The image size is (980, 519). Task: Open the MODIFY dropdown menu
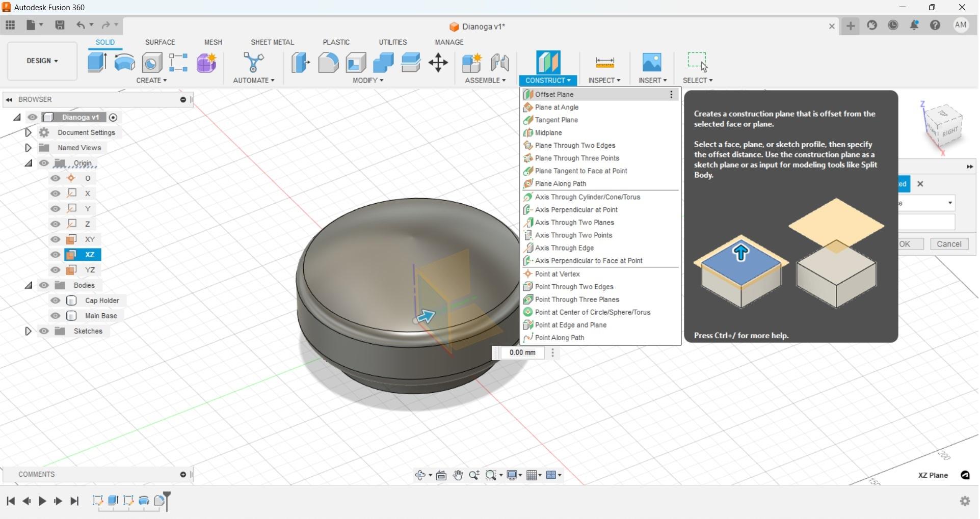pyautogui.click(x=368, y=80)
